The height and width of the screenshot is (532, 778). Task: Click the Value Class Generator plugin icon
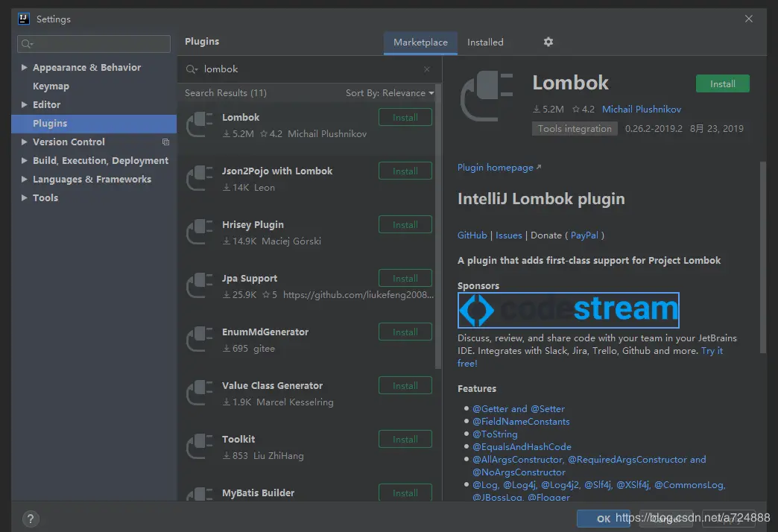tap(199, 393)
